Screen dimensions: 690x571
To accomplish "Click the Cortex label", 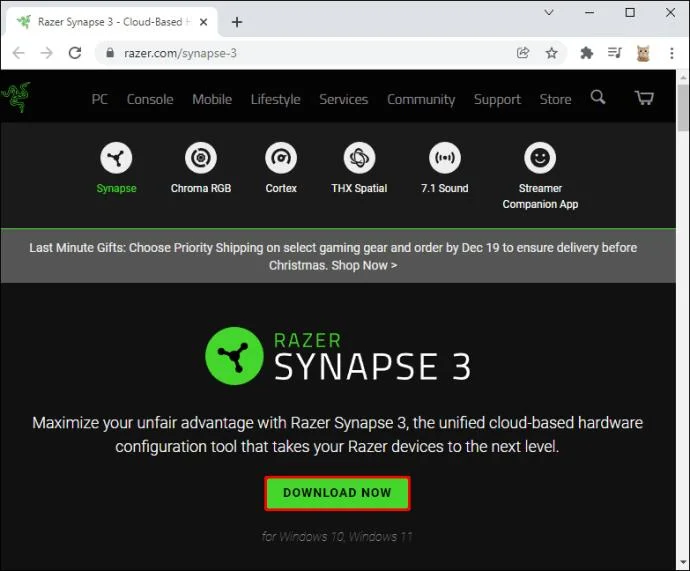I will (x=281, y=188).
